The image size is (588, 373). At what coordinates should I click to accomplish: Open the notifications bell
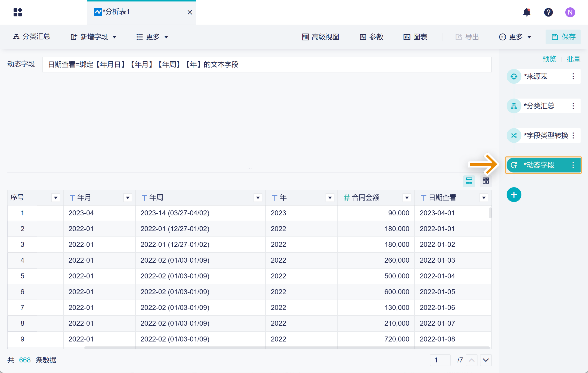tap(527, 12)
